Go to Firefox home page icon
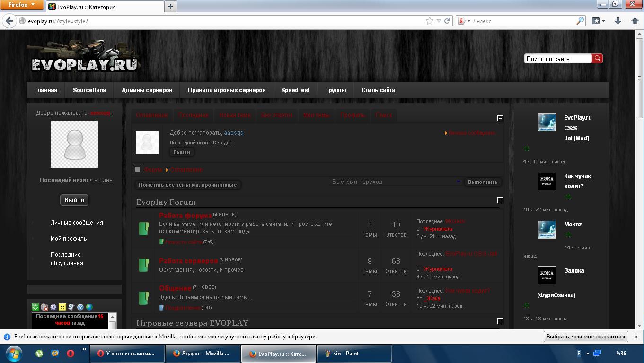Screen dimensions: 644x363 point(635,21)
